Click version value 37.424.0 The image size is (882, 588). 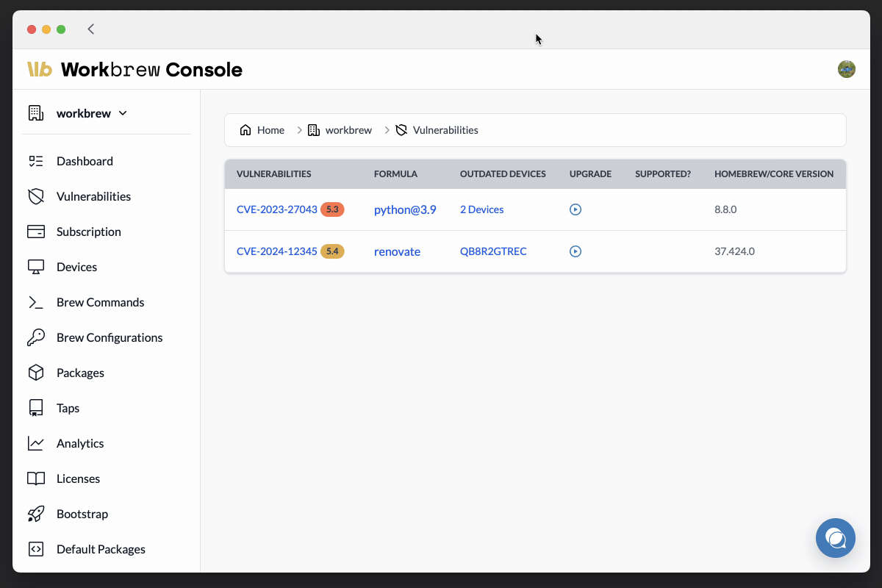point(734,251)
